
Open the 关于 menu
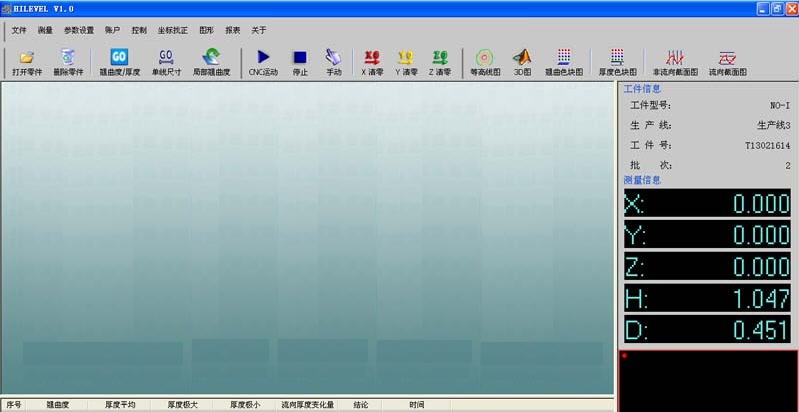coord(259,31)
